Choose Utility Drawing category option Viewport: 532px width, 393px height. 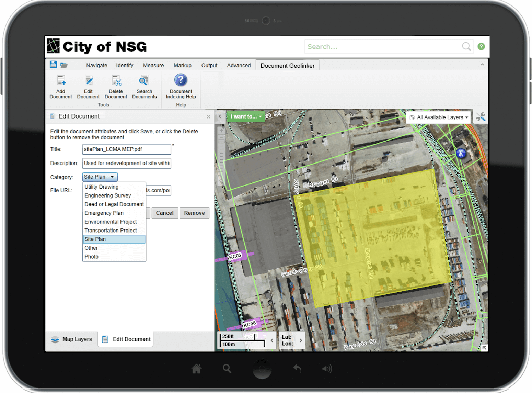point(114,187)
